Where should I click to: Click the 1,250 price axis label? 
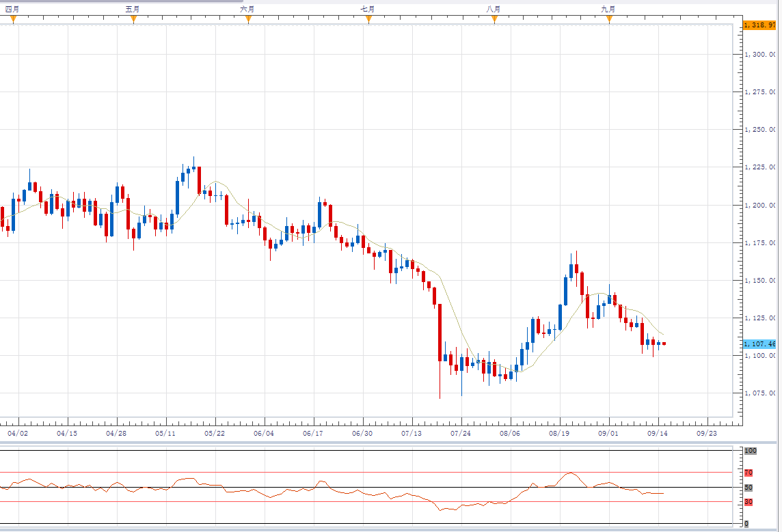click(760, 130)
